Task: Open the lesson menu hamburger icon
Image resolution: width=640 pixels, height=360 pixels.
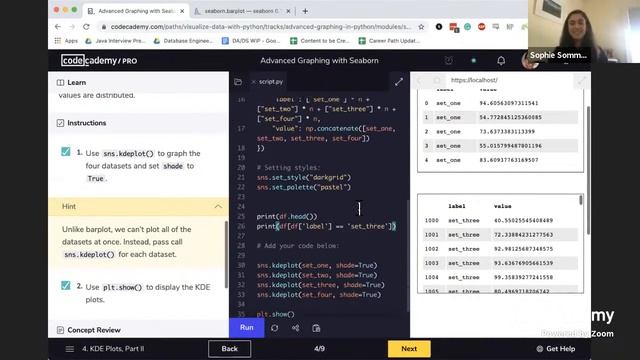Action: [70, 349]
